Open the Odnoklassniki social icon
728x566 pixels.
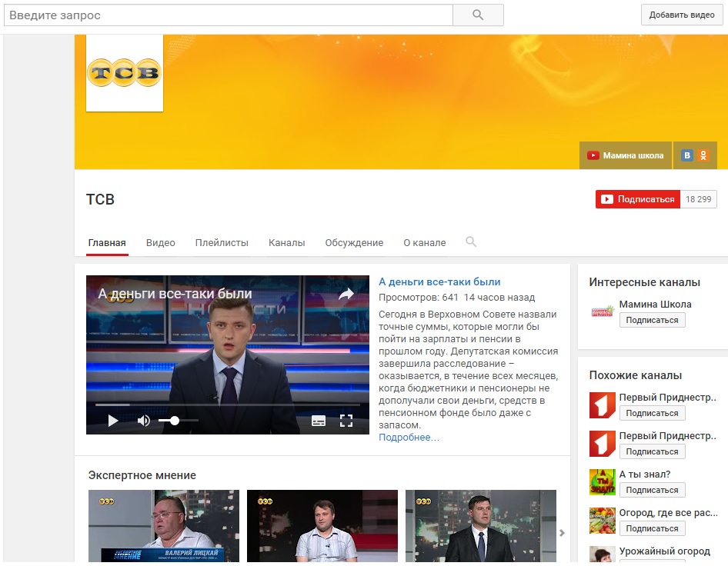coord(703,155)
